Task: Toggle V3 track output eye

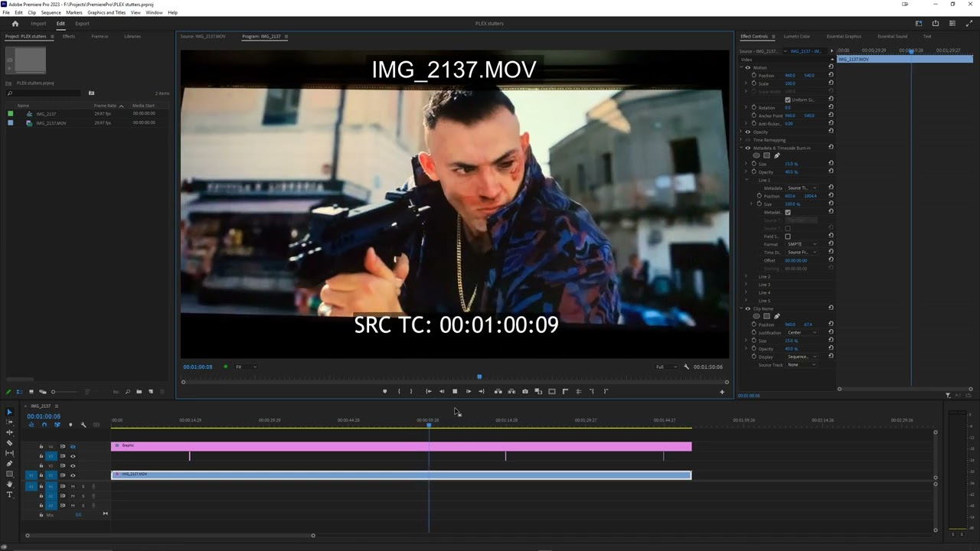Action: 73,456
